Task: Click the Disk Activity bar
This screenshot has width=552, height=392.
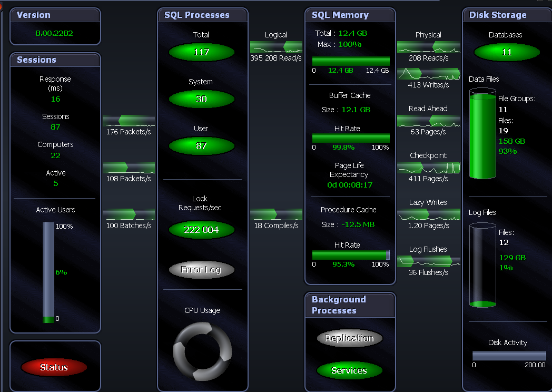Action: click(x=509, y=355)
